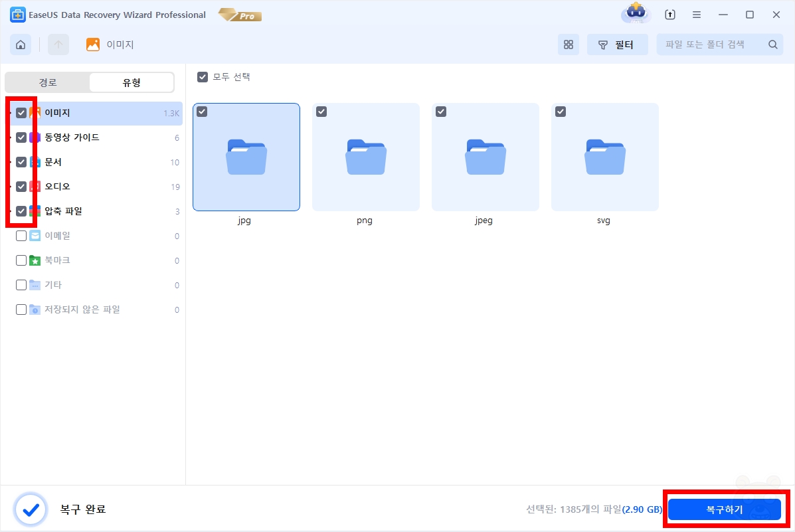Switch to the 경로 tab
This screenshot has height=532, width=795.
point(48,82)
